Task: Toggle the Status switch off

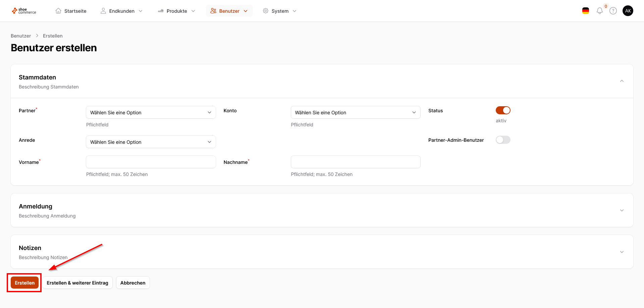Action: 503,110
